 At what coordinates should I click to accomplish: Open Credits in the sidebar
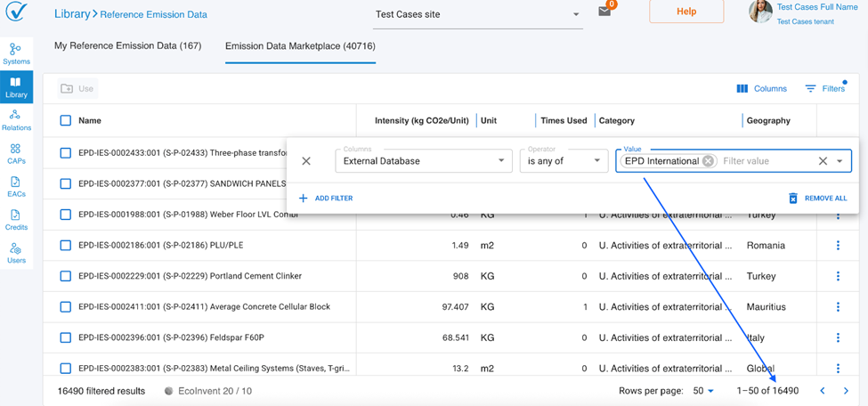[16, 220]
